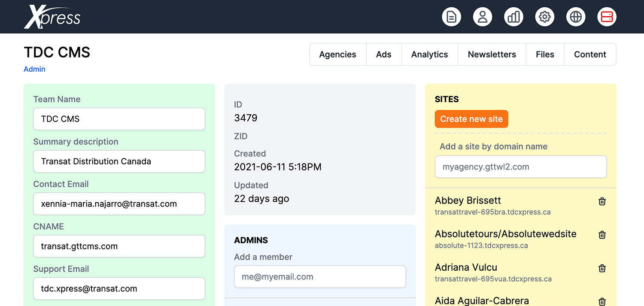Viewport: 644px width, 306px height.
Task: Click the Xpress logo
Action: (52, 17)
